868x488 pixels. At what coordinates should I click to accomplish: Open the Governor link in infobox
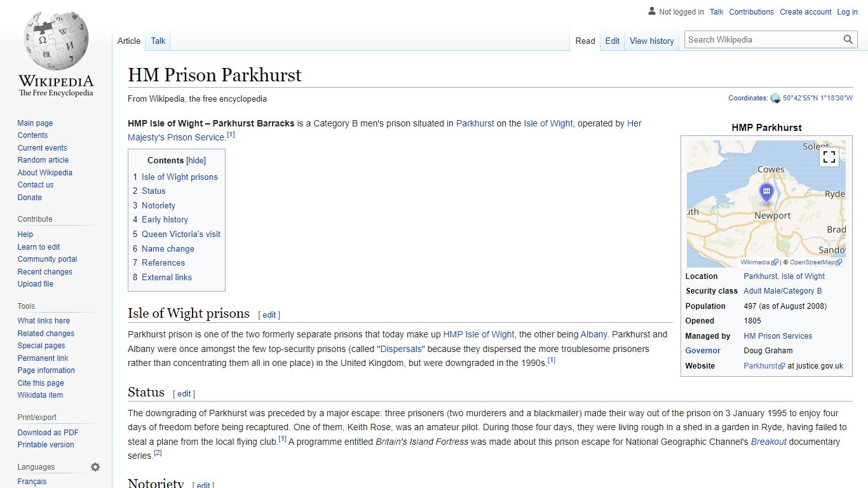703,351
